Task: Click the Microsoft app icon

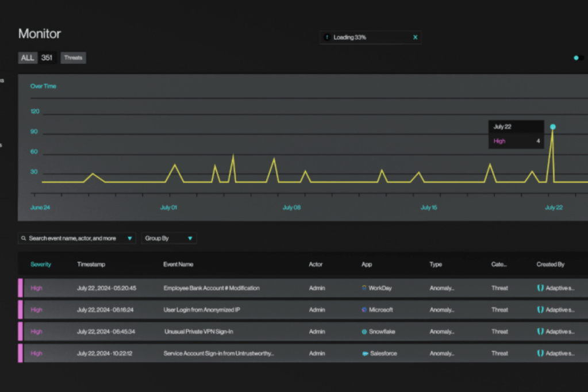Action: [364, 310]
